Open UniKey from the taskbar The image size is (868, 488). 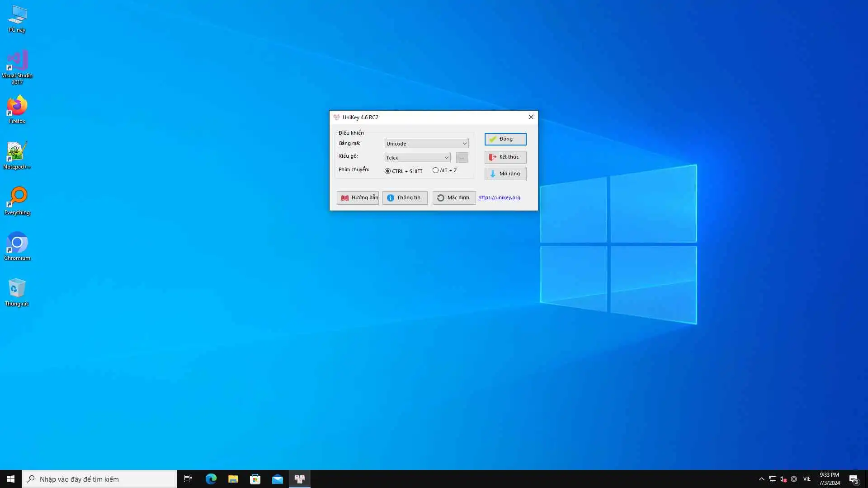pos(299,479)
